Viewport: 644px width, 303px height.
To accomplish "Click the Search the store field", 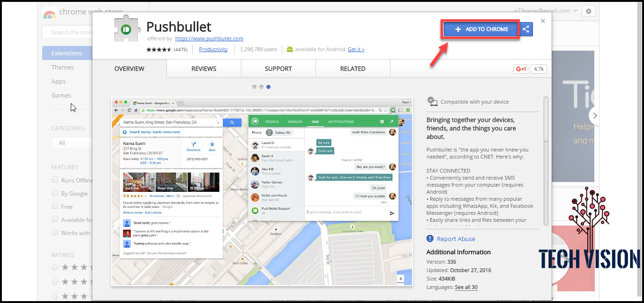I will pyautogui.click(x=67, y=32).
